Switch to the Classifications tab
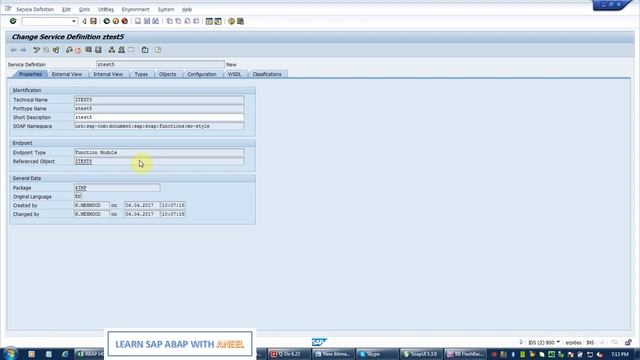640x360 pixels. coord(267,74)
